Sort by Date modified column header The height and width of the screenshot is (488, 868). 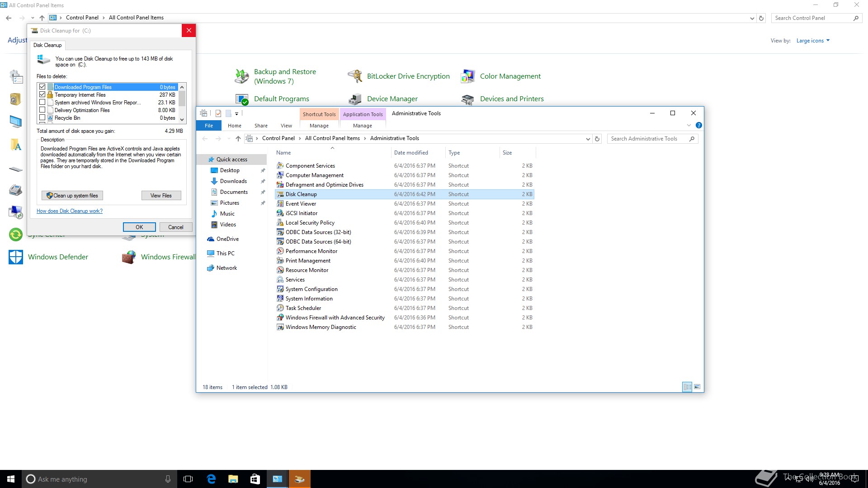click(x=418, y=153)
